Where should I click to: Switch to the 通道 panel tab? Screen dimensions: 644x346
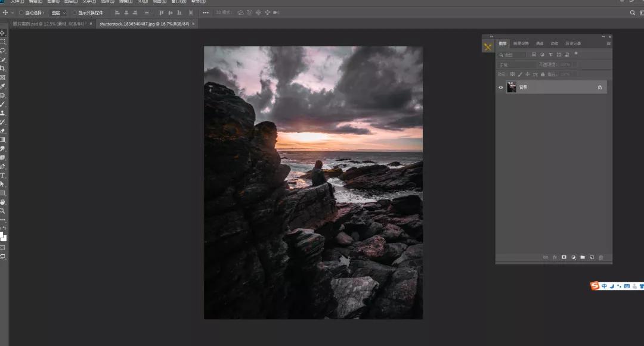click(x=540, y=43)
